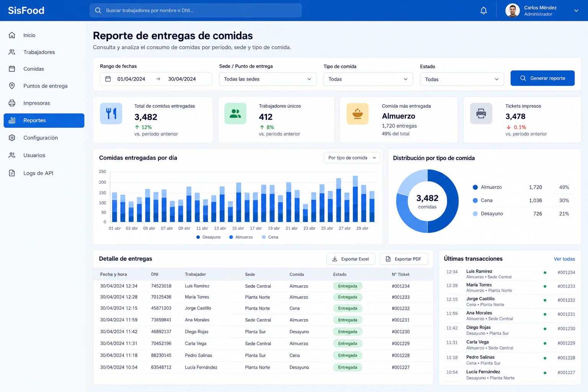Click the Logs de API document icon
The image size is (588, 392).
tap(12, 173)
